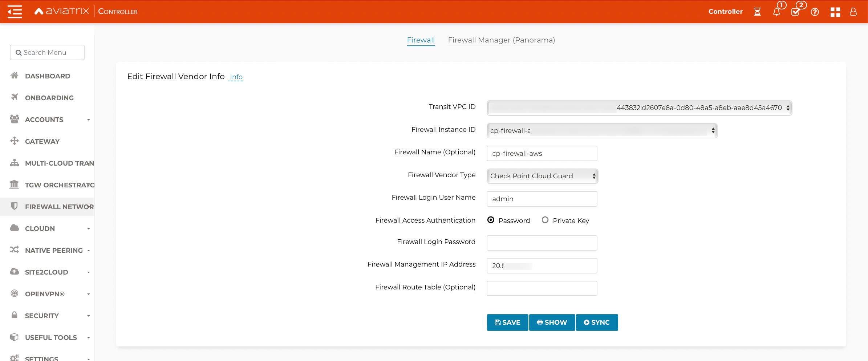The width and height of the screenshot is (868, 361).
Task: Open the help question mark icon
Action: (x=815, y=12)
